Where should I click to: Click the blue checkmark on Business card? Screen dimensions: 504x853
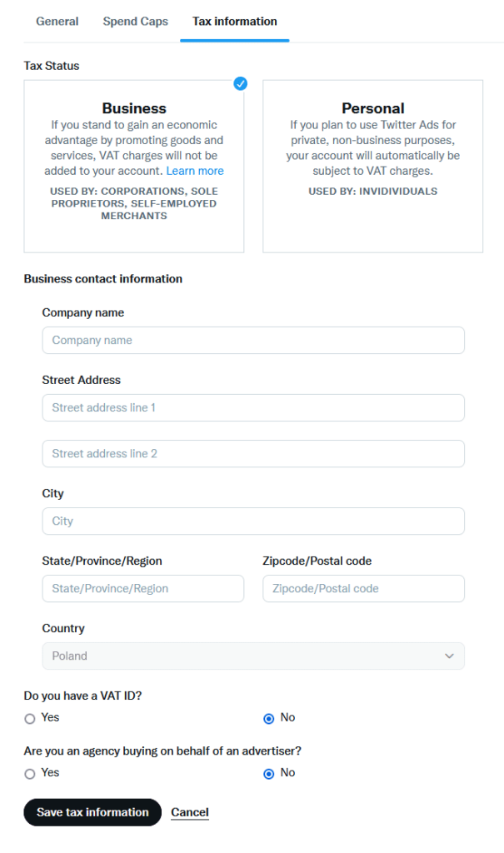240,84
